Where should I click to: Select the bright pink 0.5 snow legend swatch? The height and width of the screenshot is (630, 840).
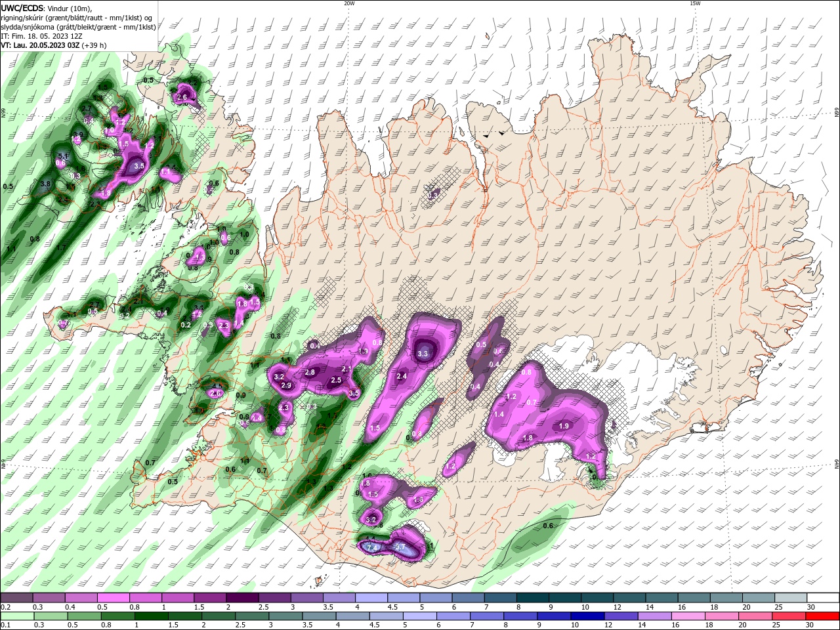112,598
